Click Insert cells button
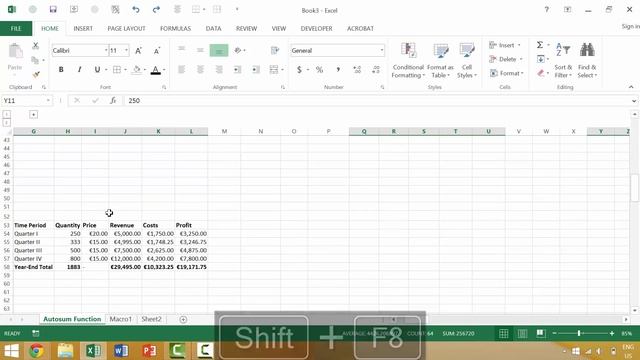 click(505, 45)
